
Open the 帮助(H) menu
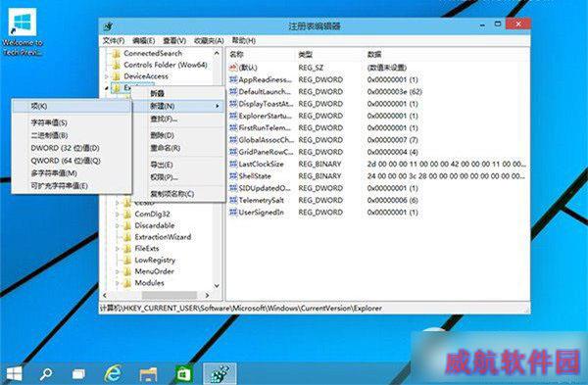(x=243, y=40)
